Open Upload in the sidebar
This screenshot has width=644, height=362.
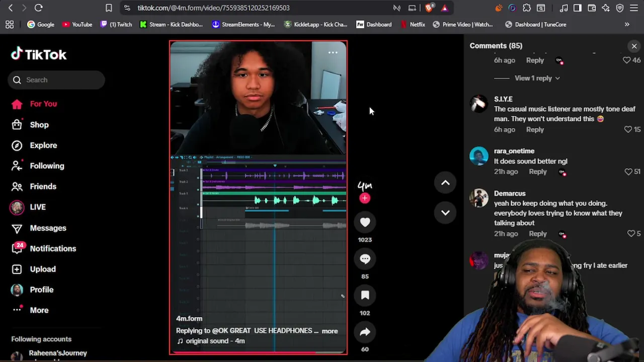[x=33, y=269]
